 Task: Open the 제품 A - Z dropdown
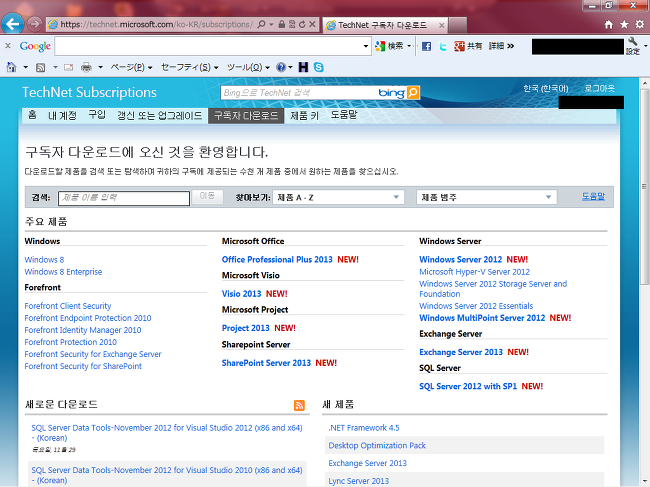pos(338,197)
